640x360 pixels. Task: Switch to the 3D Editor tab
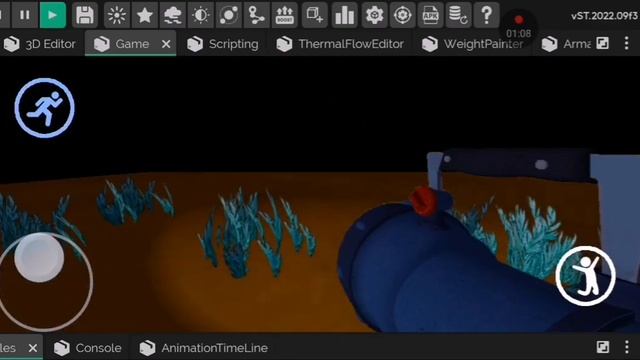click(40, 44)
